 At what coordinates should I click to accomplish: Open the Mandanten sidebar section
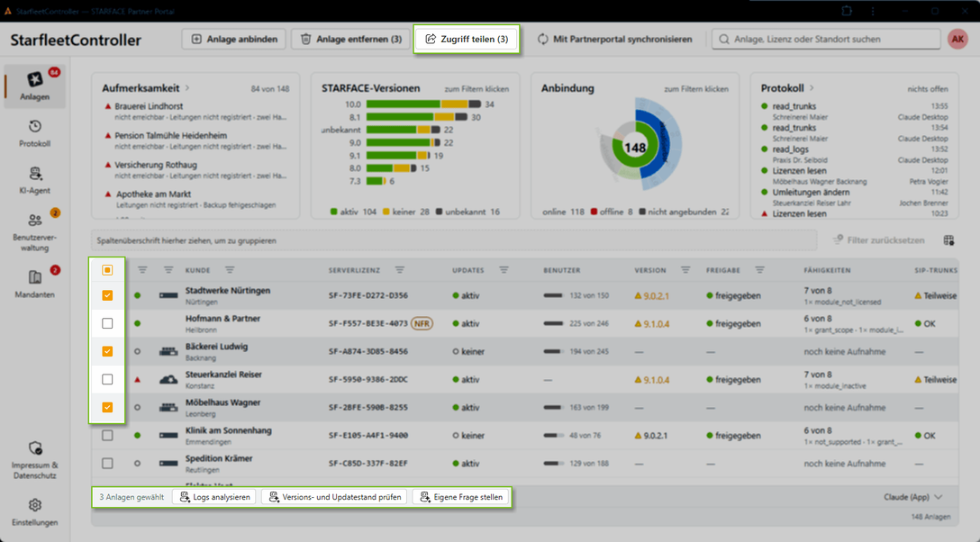35,284
